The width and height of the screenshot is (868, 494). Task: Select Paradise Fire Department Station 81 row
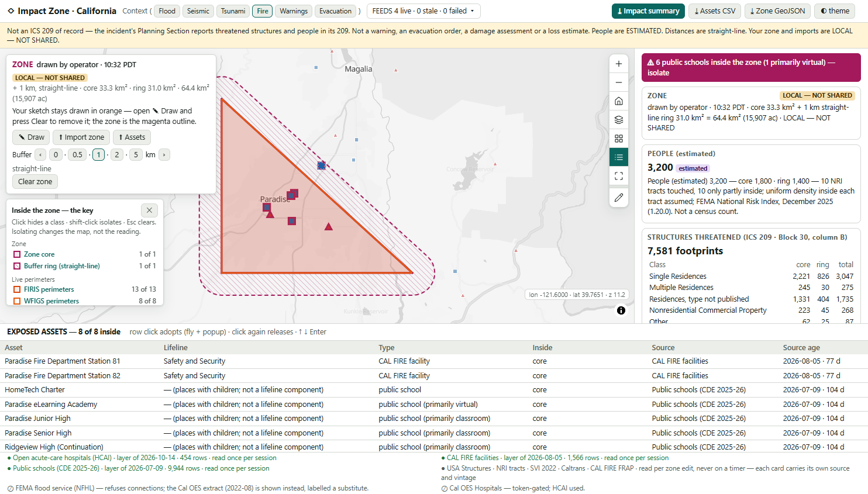click(434, 361)
